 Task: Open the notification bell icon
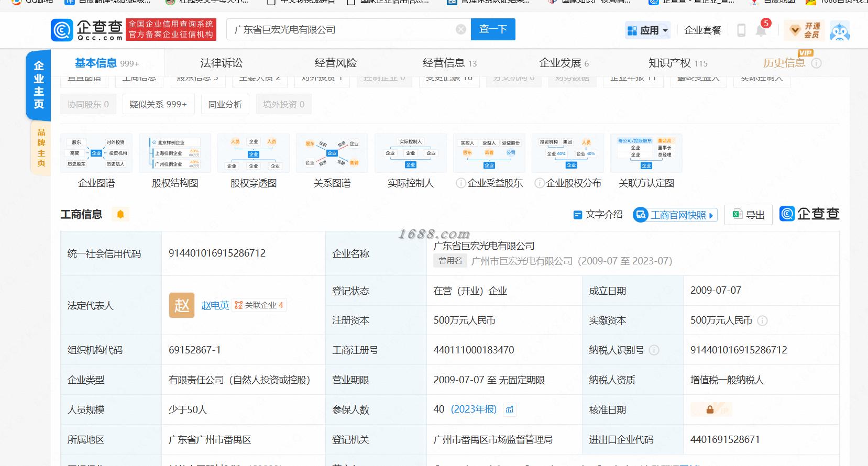(761, 30)
